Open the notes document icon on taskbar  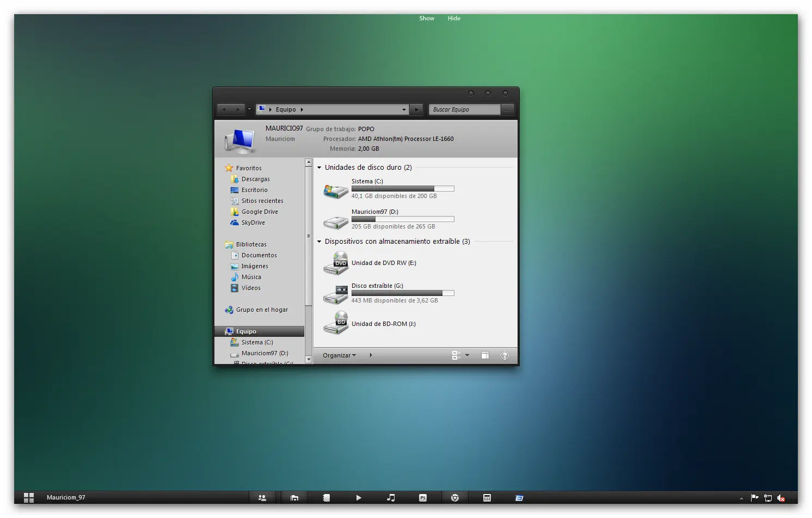click(326, 497)
